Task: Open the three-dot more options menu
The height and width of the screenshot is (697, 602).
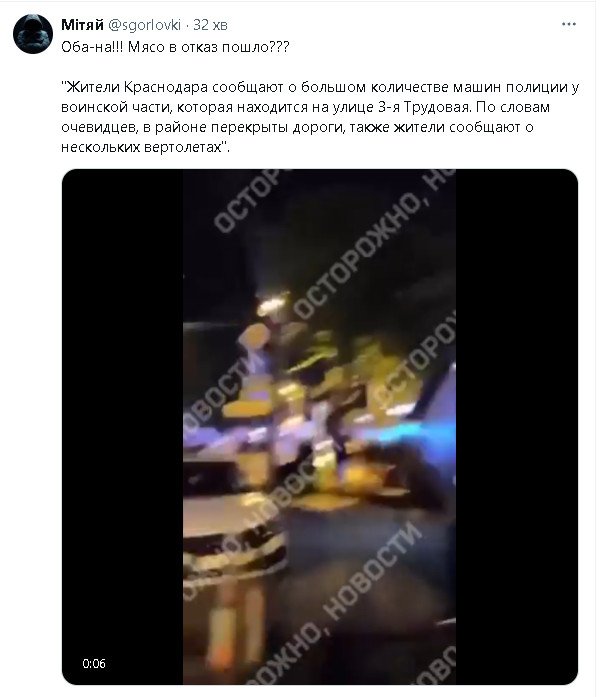Action: [569, 24]
